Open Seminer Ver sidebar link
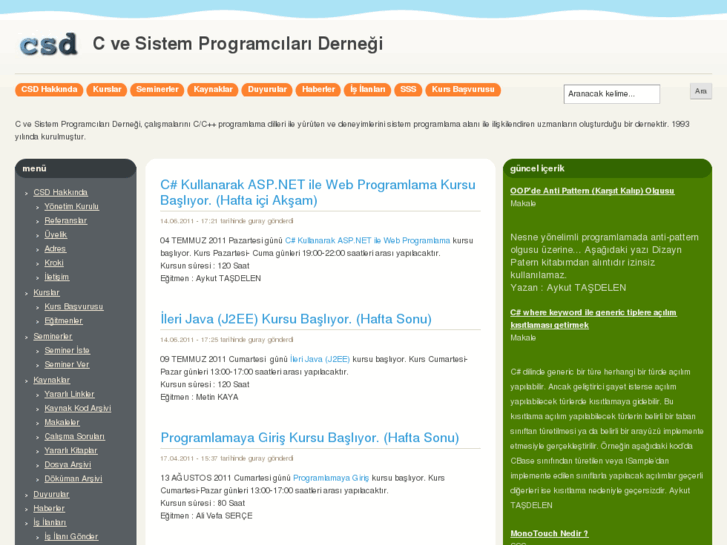The height and width of the screenshot is (545, 727). tap(67, 365)
